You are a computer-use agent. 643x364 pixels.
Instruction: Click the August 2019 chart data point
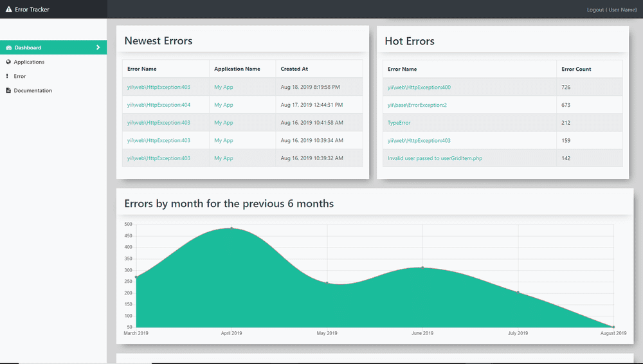pos(613,327)
